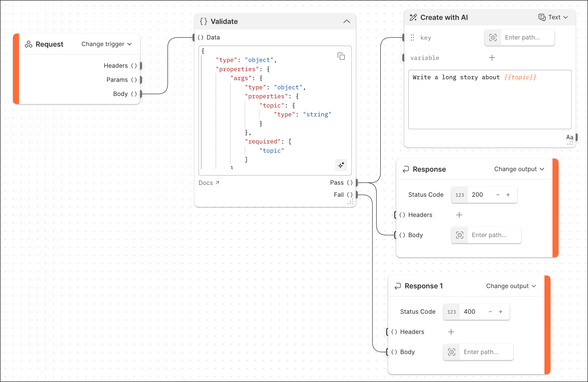Click the drag handle beside the key field
The image size is (588, 382).
pos(412,37)
